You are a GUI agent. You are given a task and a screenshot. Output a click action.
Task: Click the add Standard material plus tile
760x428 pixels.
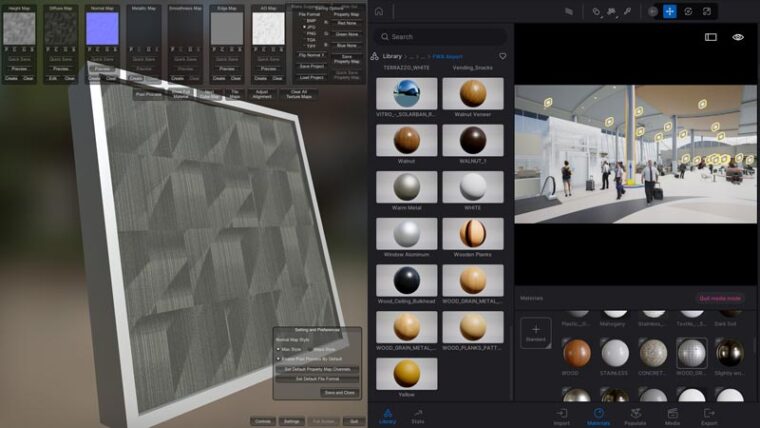pyautogui.click(x=535, y=332)
